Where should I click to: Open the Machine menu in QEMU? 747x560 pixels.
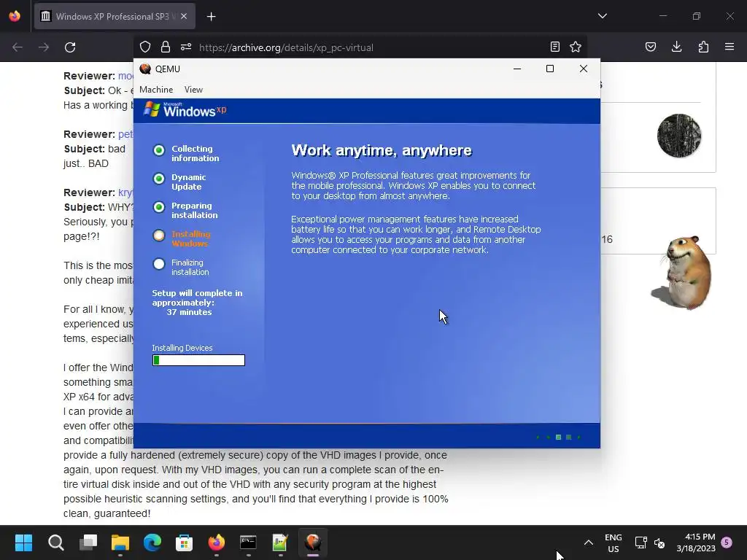(156, 90)
